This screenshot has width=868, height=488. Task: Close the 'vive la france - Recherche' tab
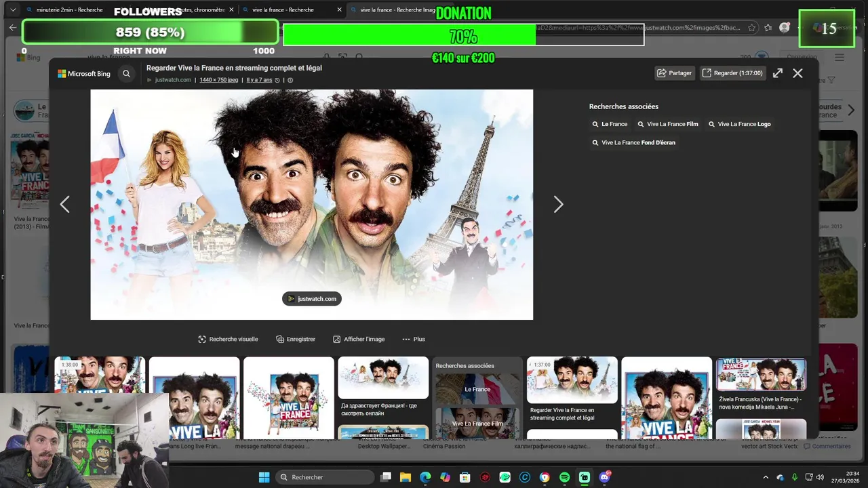pos(339,10)
